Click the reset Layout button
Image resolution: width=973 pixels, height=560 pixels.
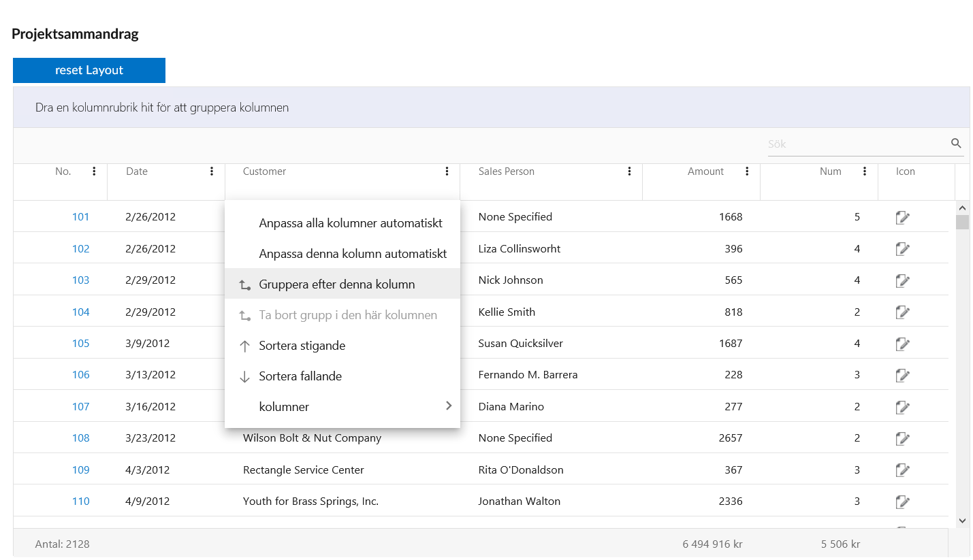(89, 70)
